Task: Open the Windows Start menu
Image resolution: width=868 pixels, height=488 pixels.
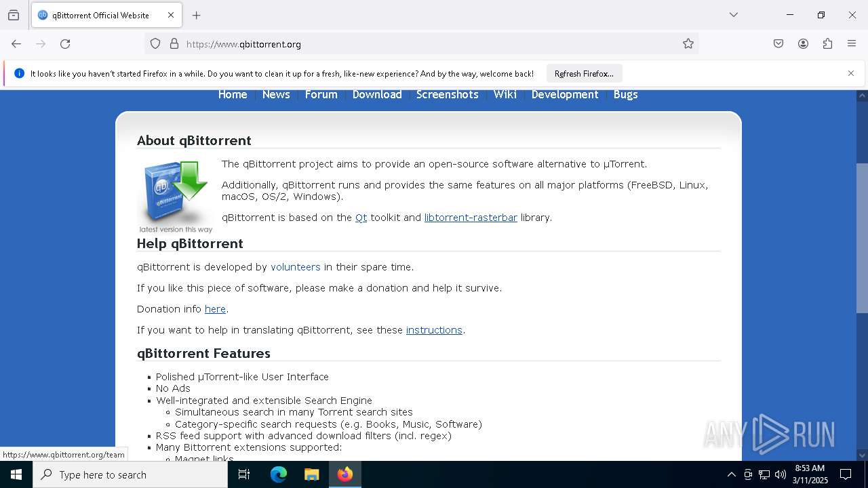Action: point(16,474)
